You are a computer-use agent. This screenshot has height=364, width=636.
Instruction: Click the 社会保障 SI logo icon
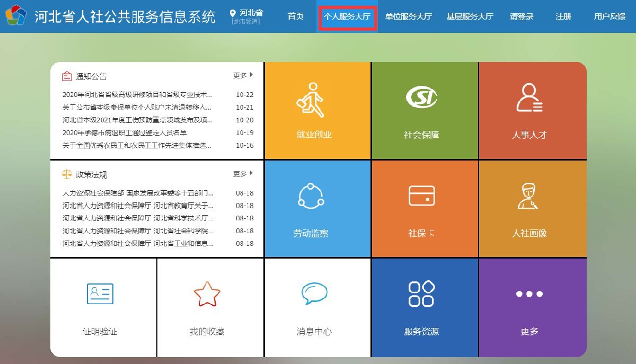pyautogui.click(x=421, y=96)
